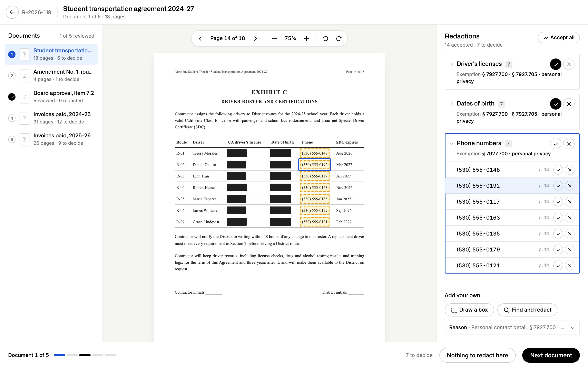The image size is (588, 368).
Task: Reject redaction for (530) 555-0121
Action: pos(570,265)
